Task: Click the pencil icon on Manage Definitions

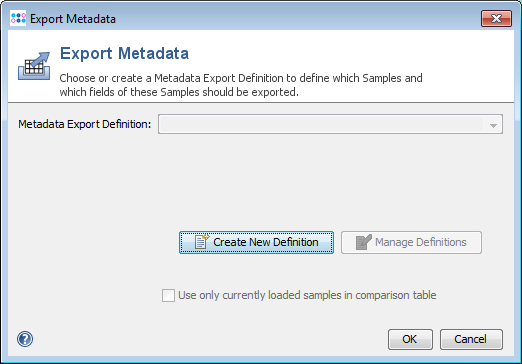Action: coord(364,242)
